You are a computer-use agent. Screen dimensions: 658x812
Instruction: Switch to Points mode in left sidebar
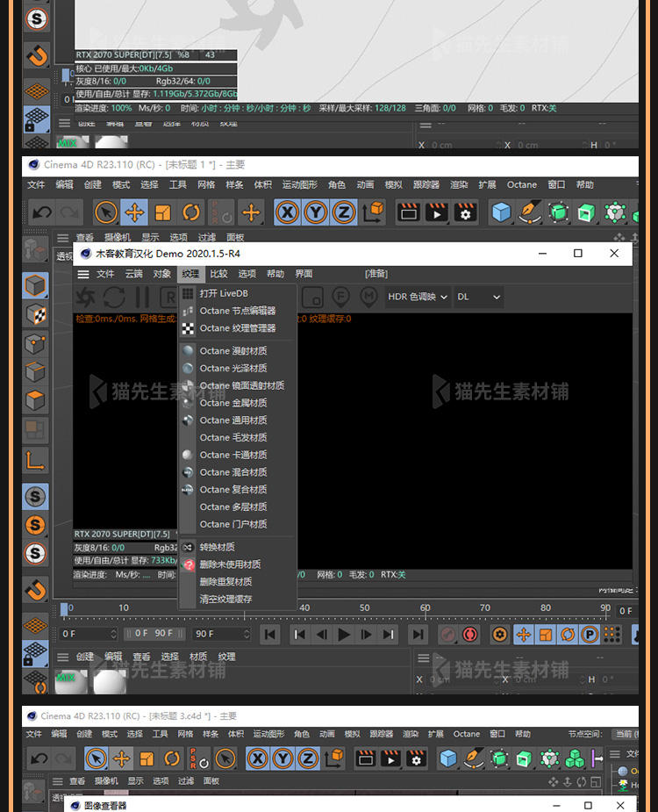point(35,343)
